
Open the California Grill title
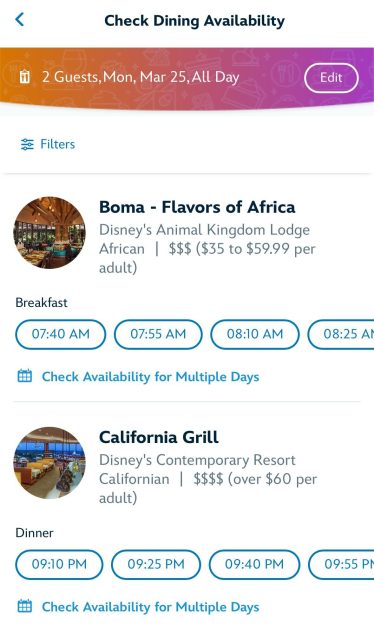point(159,437)
